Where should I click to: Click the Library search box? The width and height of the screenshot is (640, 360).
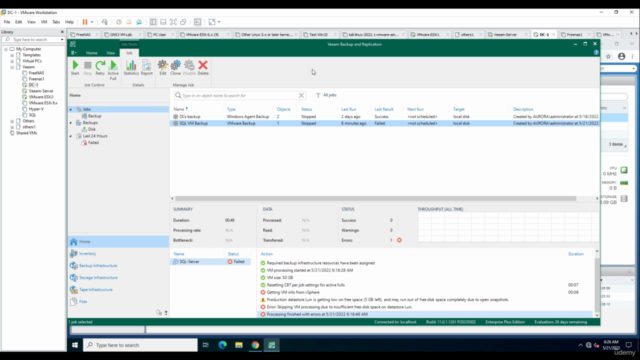[x=33, y=40]
